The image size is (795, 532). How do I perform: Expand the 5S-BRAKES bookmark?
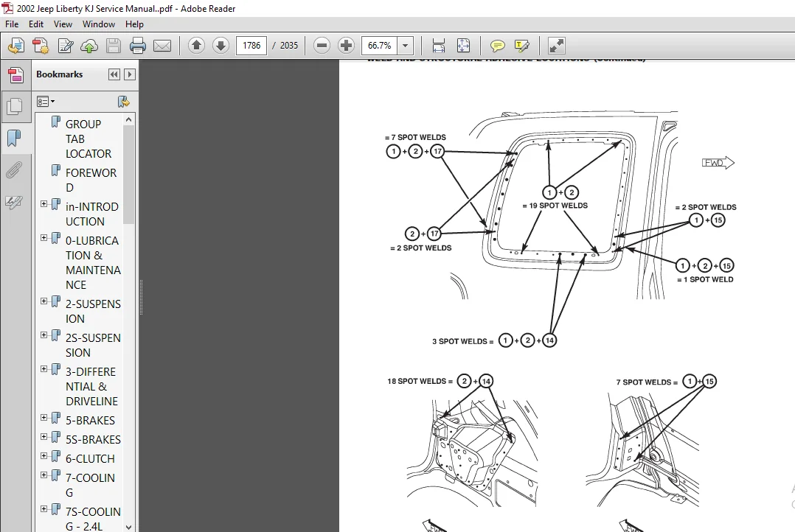click(x=44, y=436)
